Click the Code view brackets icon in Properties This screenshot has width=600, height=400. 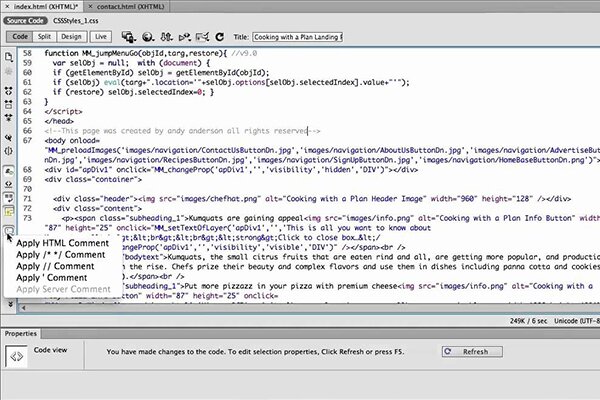16,356
